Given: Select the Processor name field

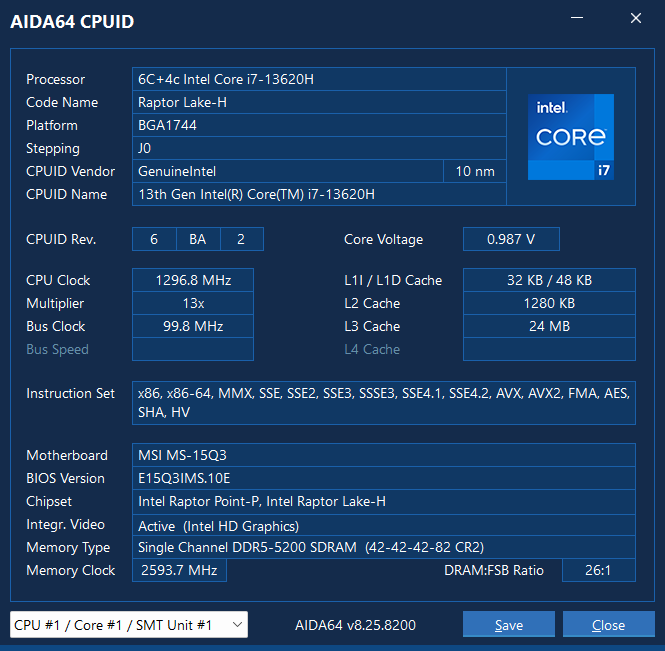Looking at the screenshot, I should 318,79.
